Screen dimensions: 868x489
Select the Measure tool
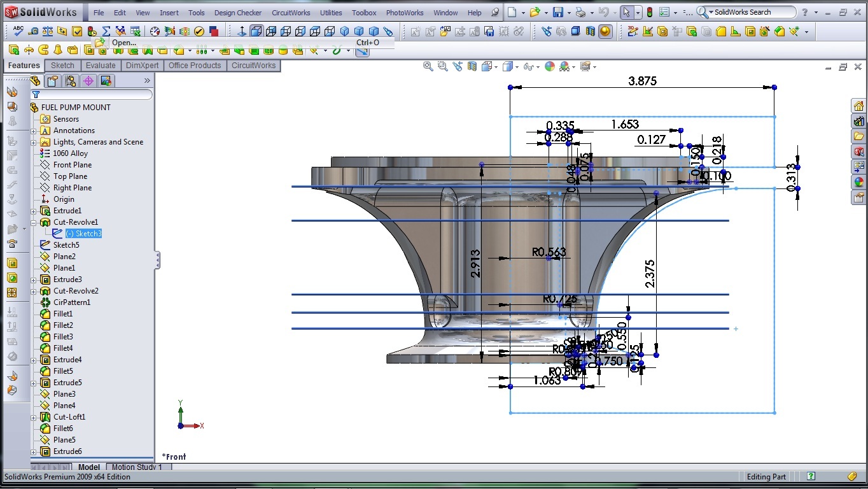pyautogui.click(x=33, y=31)
